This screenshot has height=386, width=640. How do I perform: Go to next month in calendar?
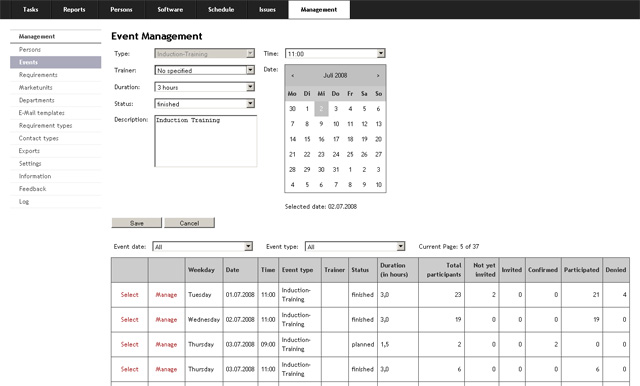[378, 75]
